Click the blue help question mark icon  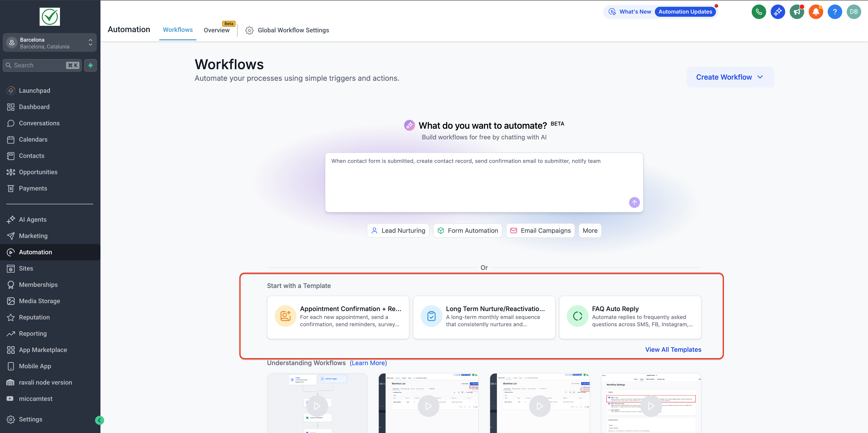pyautogui.click(x=835, y=12)
